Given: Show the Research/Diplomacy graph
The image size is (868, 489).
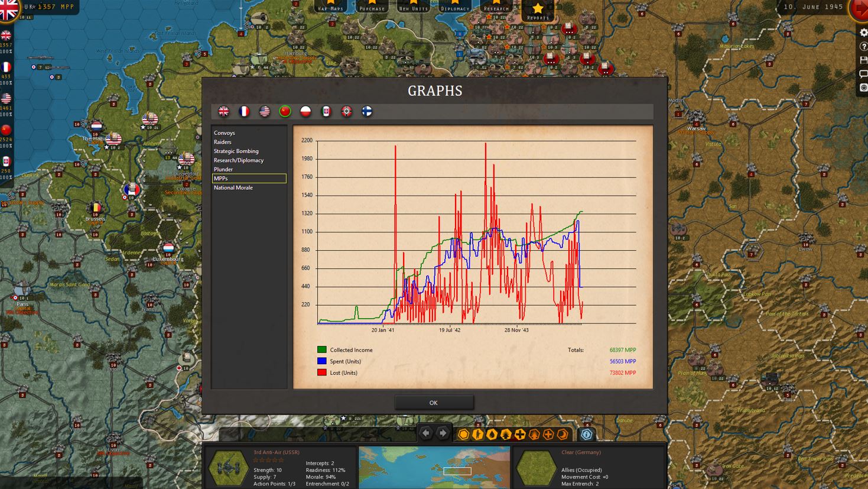Looking at the screenshot, I should [249, 160].
